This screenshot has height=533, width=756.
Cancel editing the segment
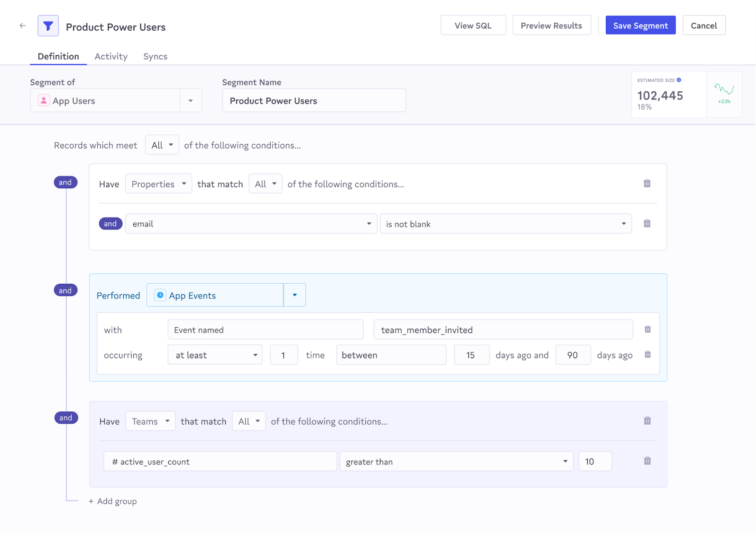(704, 26)
